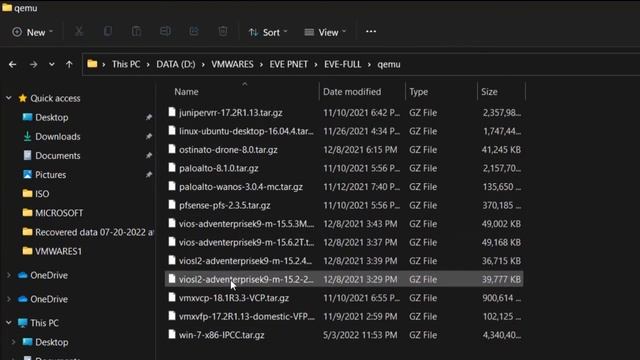Click pin icon next to Documents

coord(149,156)
